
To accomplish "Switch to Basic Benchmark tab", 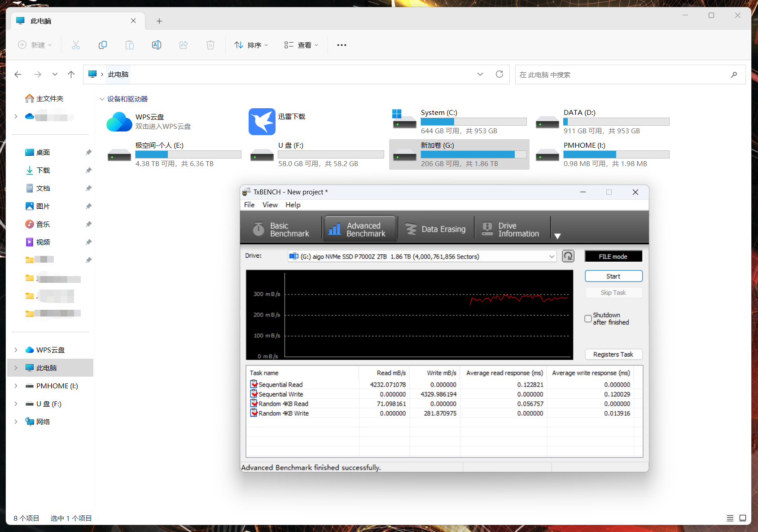I will pyautogui.click(x=281, y=229).
